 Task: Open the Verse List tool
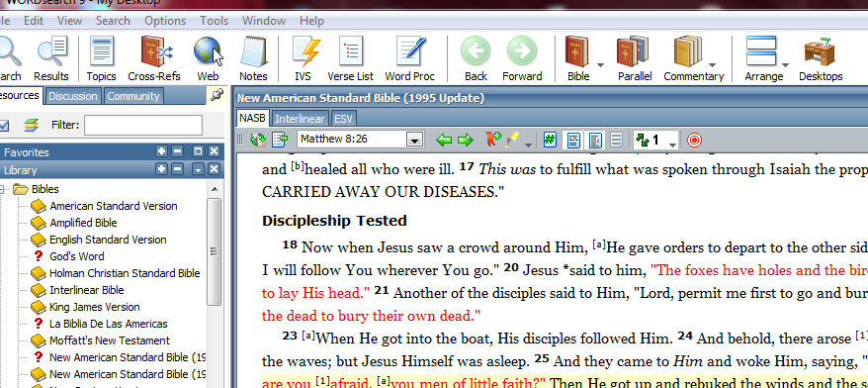coord(350,58)
